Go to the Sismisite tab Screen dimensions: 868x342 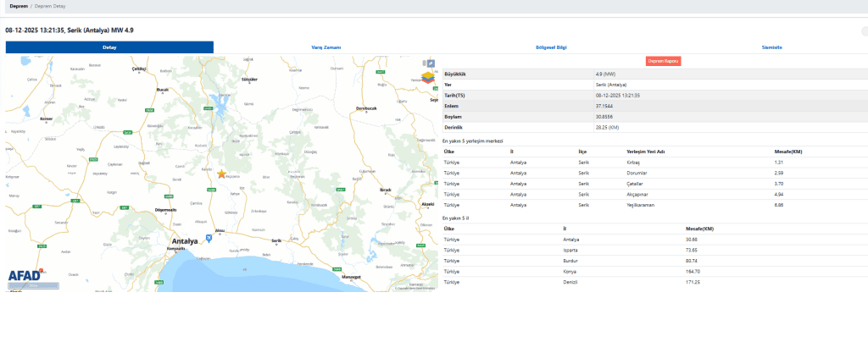(x=771, y=47)
